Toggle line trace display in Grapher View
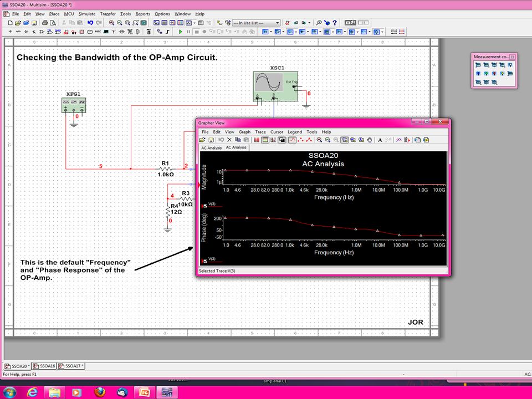The image size is (532, 399). (x=292, y=140)
